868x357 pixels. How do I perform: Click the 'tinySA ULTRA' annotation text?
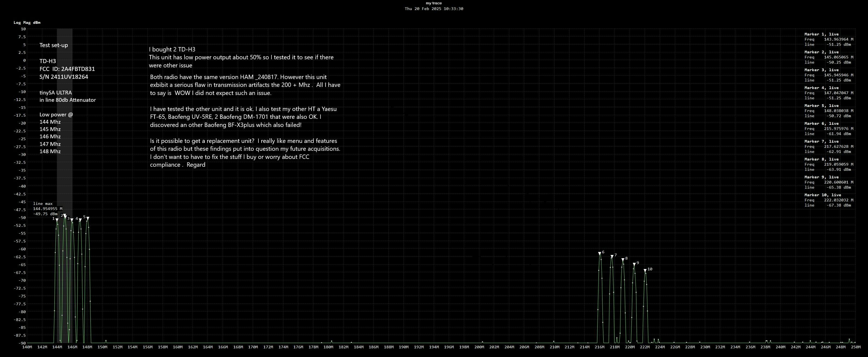pos(56,93)
